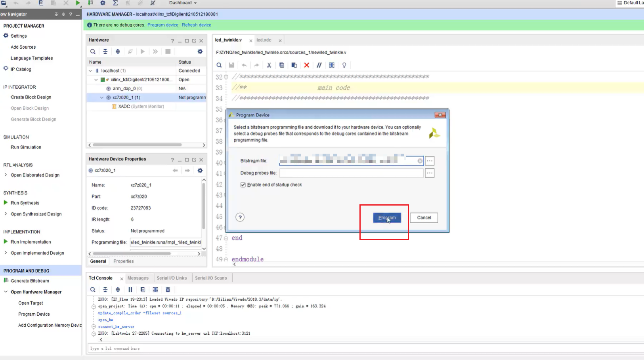
Task: Click stop trigger icon in Hardware panel
Action: 168,51
